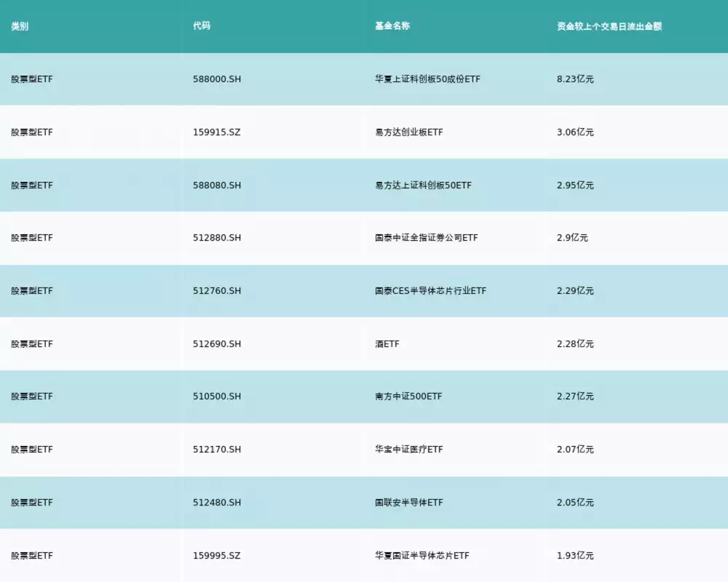Pick the outflow amount "3.06亿元"

(575, 132)
